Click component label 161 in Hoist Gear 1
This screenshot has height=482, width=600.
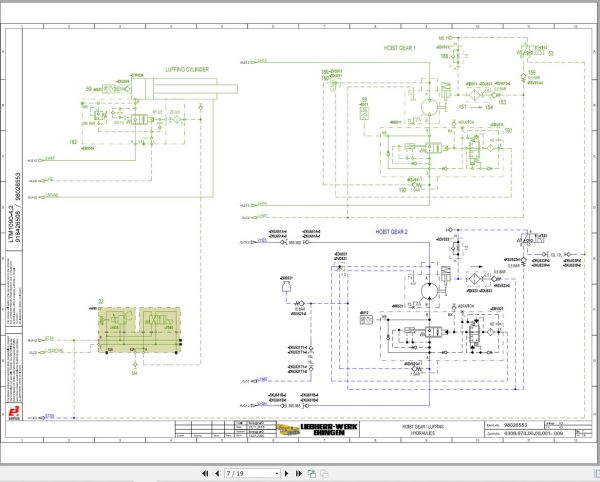[x=508, y=130]
